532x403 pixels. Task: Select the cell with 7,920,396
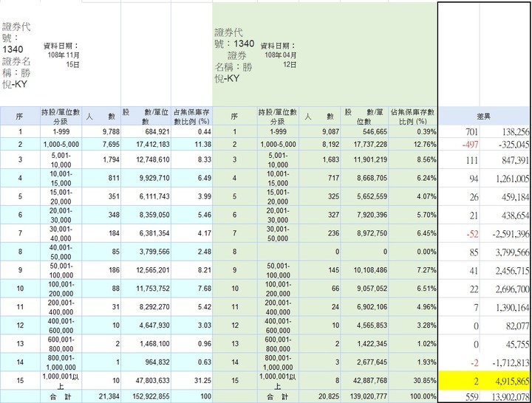coord(364,215)
